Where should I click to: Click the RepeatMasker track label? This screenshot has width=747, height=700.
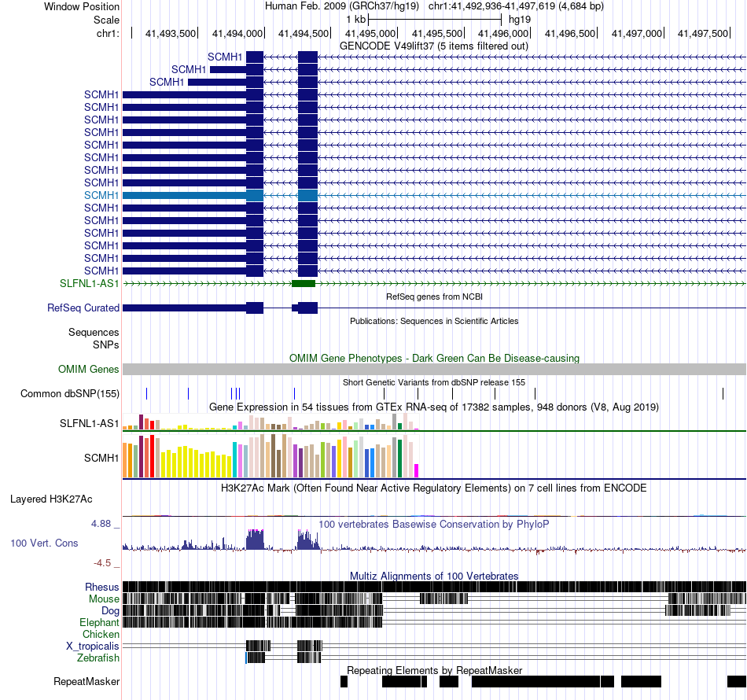point(86,681)
